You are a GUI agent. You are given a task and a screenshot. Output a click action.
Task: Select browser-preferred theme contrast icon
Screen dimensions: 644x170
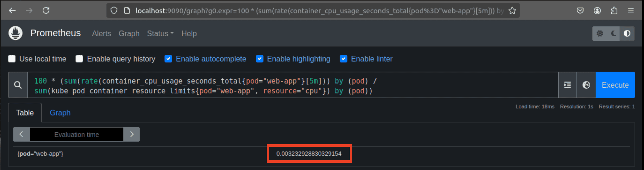[627, 33]
